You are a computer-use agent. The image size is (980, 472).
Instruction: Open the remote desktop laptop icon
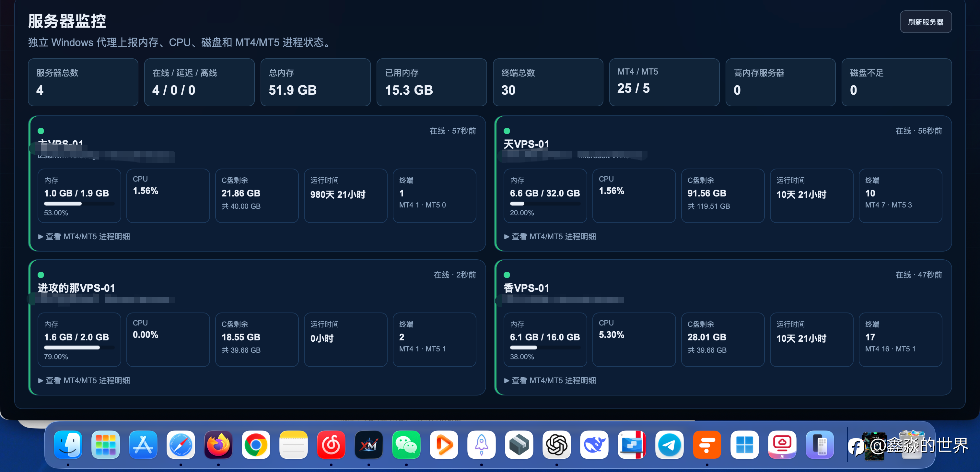click(x=632, y=444)
